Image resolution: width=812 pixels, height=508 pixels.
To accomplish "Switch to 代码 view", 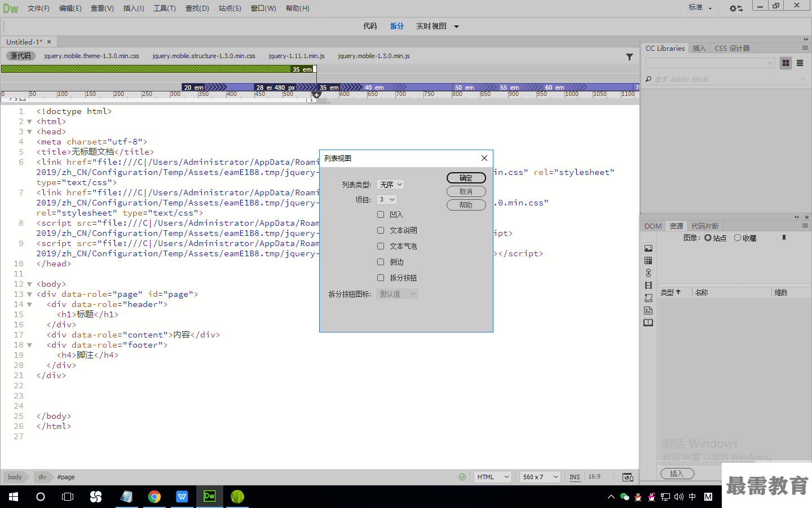I will (x=370, y=26).
